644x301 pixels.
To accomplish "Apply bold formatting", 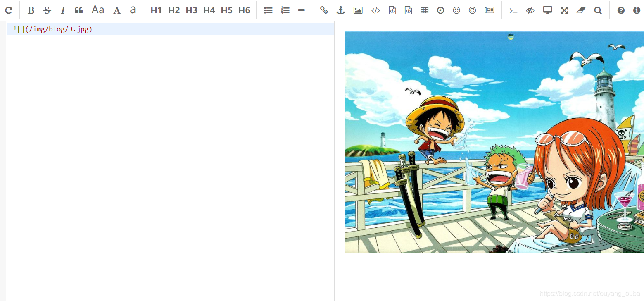I will [31, 10].
